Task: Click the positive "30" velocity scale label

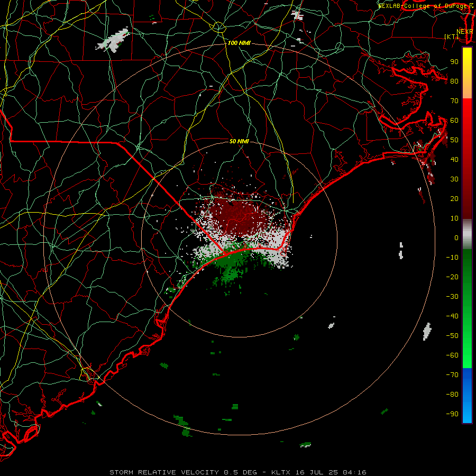Action: 454,179
